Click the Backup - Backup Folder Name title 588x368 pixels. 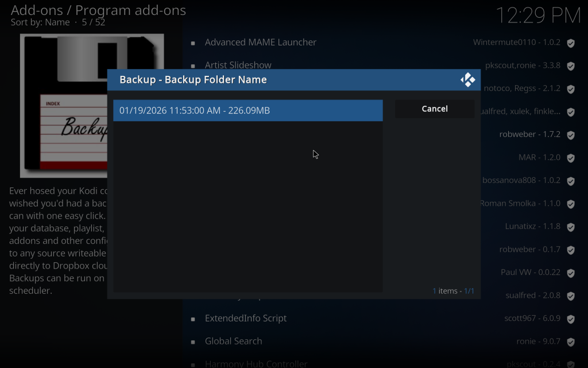[x=193, y=80]
